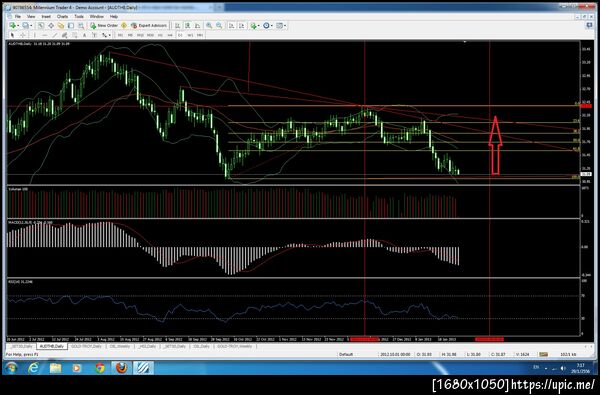Switch timeframe to W1

pos(190,35)
